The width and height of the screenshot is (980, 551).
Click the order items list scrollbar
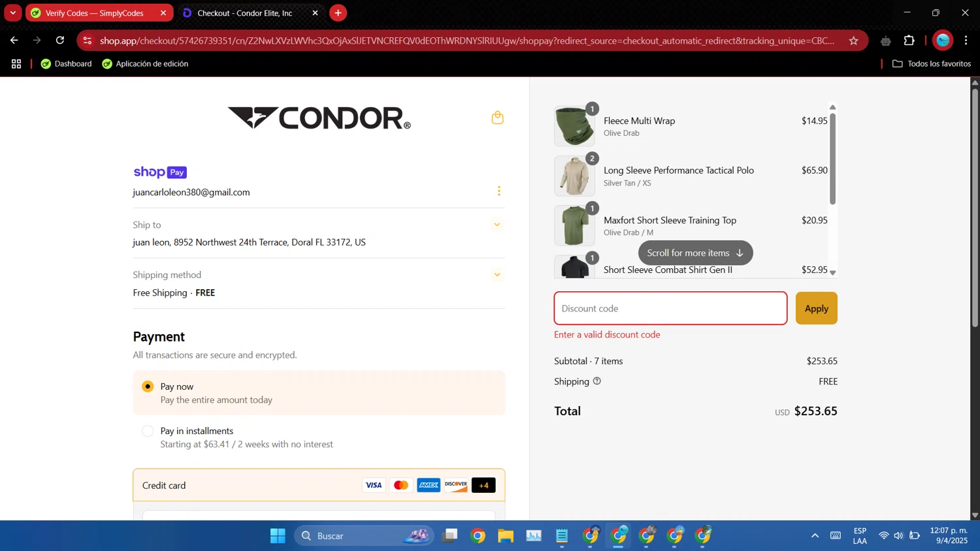(x=832, y=159)
